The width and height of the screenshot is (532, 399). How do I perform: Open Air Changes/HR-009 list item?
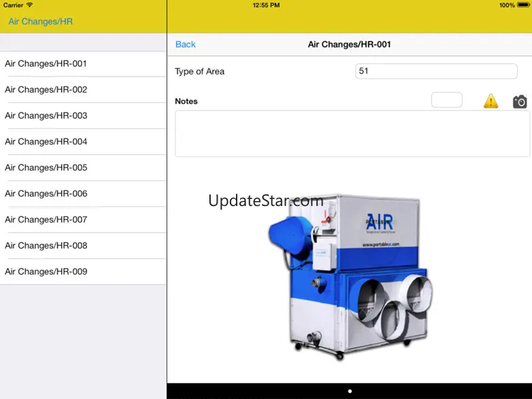click(x=83, y=271)
